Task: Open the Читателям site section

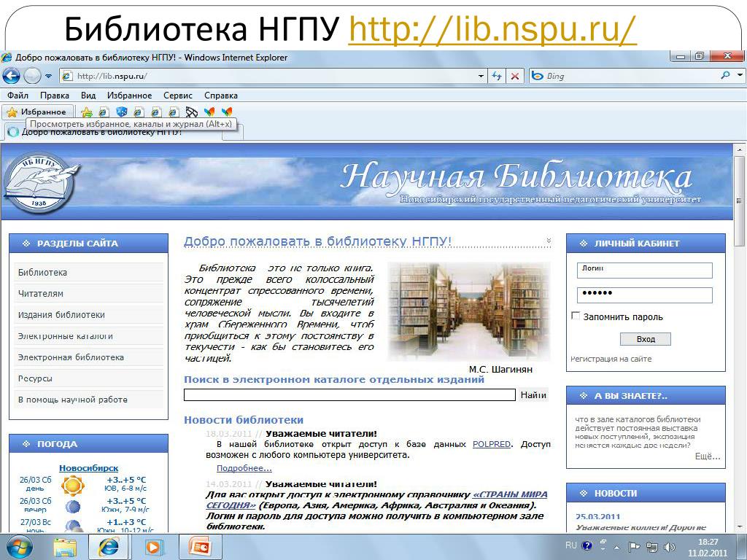Action: (x=88, y=294)
